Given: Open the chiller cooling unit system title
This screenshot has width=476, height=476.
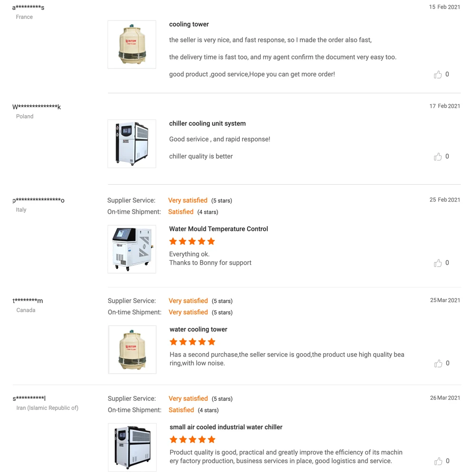Looking at the screenshot, I should (207, 123).
